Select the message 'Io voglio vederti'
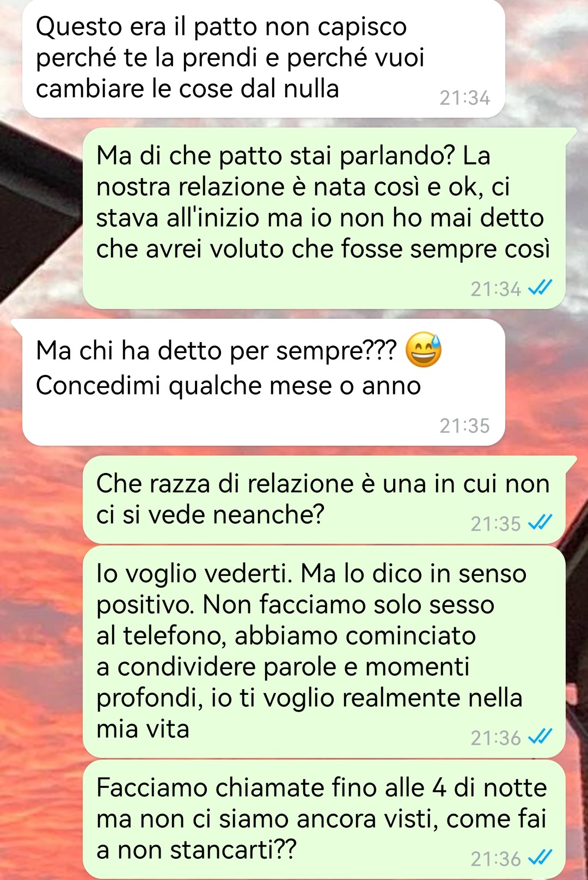Viewport: 588px width, 880px height. tap(324, 652)
